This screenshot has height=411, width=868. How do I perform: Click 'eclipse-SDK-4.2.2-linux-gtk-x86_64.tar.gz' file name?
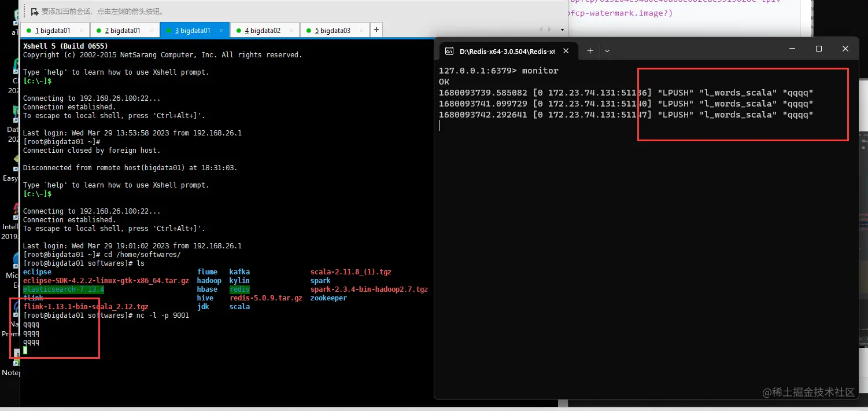[x=106, y=281]
